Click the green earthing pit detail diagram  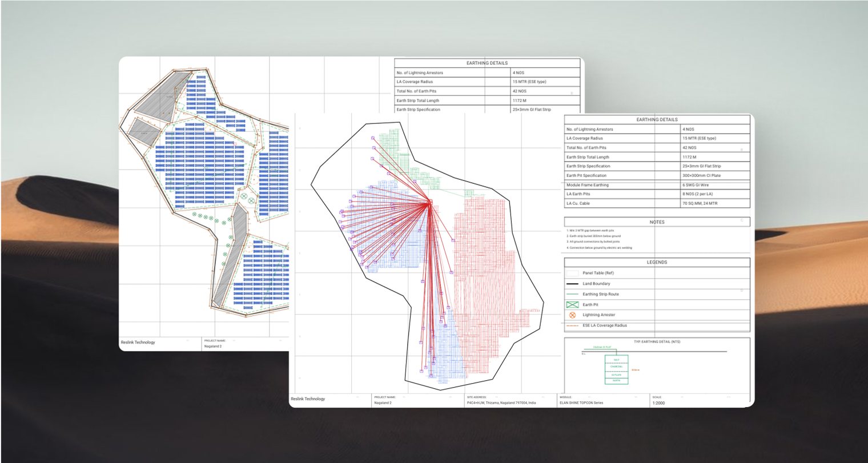coord(616,369)
